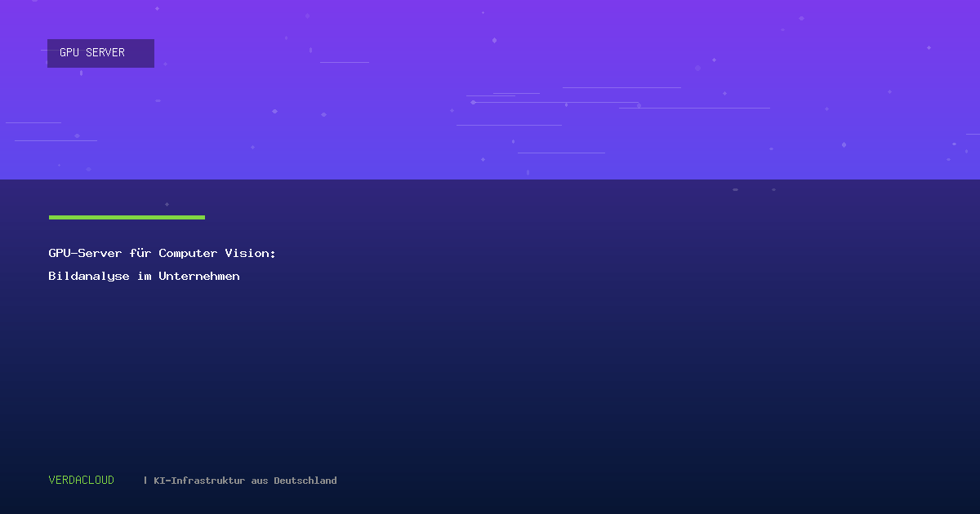Click the word "Deutschland" in the footer

305,481
